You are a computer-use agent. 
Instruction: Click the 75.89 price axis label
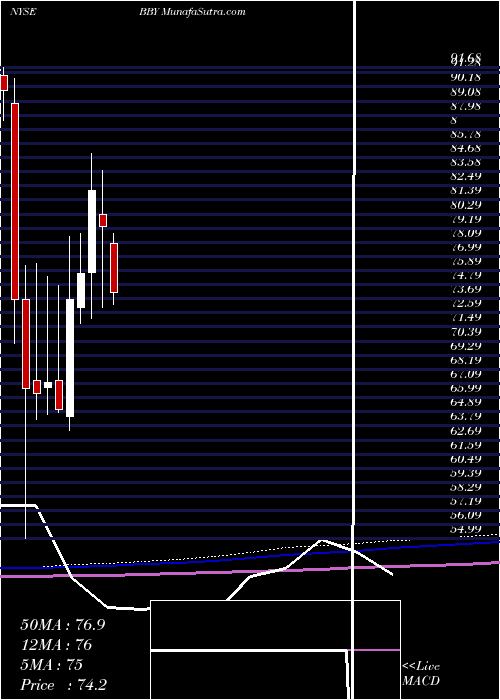click(x=465, y=261)
